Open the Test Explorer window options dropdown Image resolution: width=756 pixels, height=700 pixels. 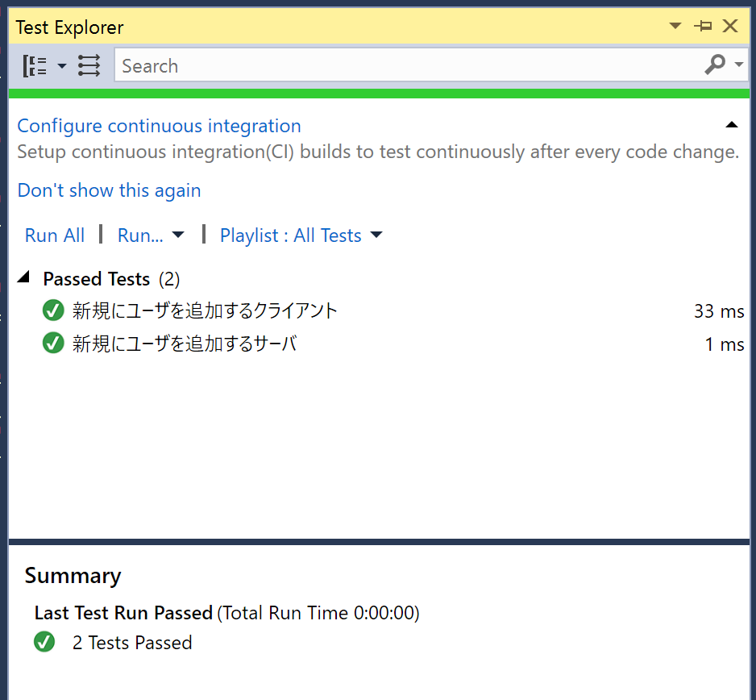[675, 26]
